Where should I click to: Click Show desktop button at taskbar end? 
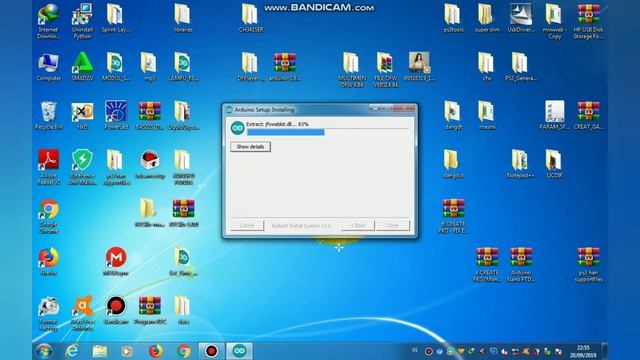[x=604, y=351]
